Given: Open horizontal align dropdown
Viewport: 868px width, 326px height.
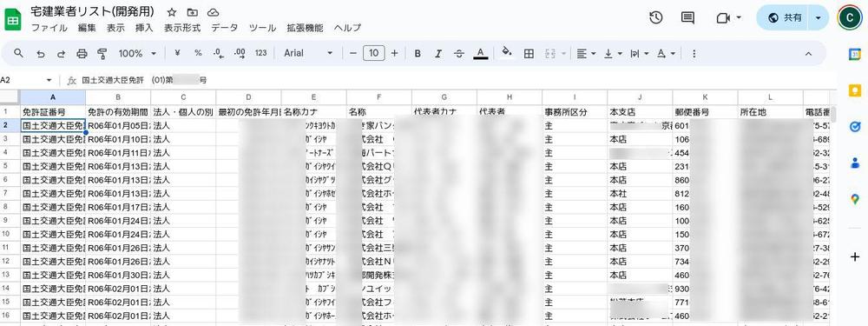Looking at the screenshot, I should [x=586, y=53].
